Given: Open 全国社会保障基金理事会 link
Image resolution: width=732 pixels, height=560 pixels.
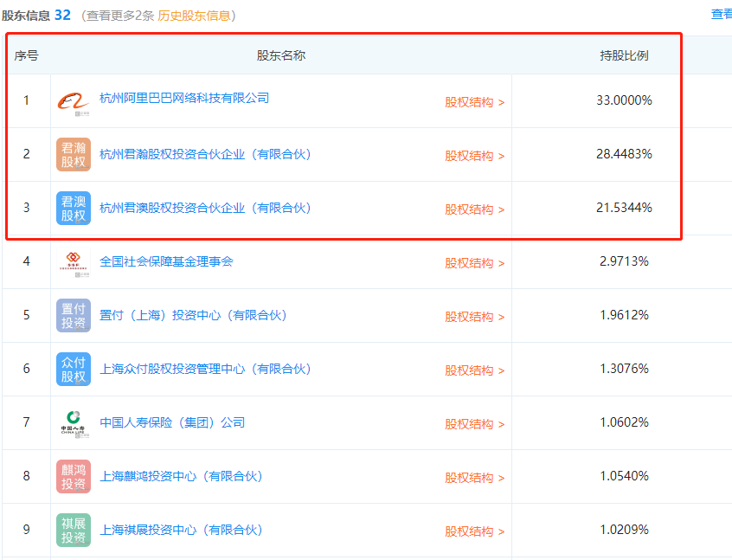Looking at the screenshot, I should (x=166, y=261).
